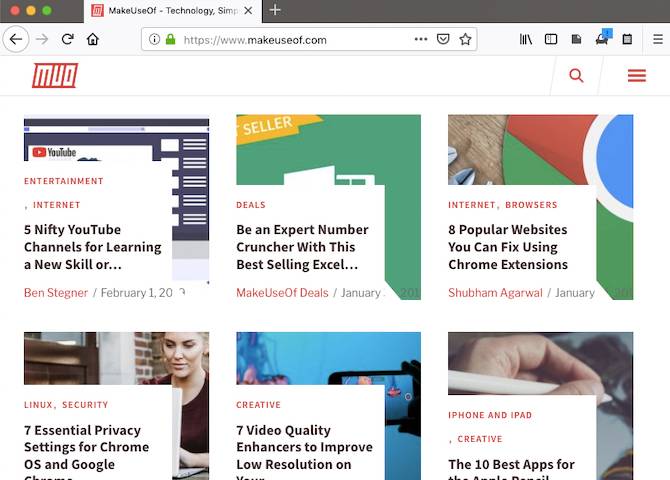The width and height of the screenshot is (670, 480).
Task: Open the reader document toolbar icon
Action: pos(576,39)
